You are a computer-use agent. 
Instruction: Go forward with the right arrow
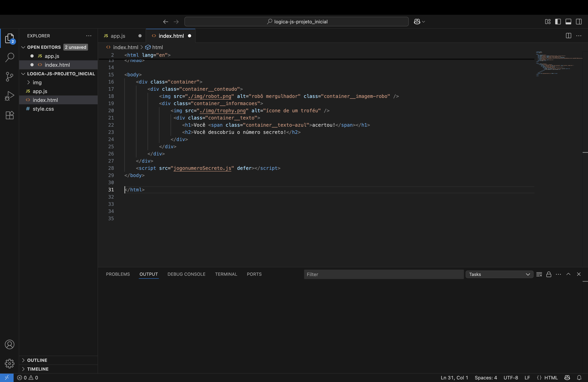[x=176, y=22]
